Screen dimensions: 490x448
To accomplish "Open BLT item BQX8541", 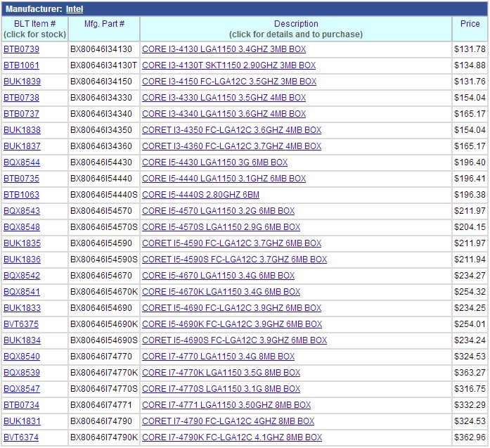I will click(22, 292).
